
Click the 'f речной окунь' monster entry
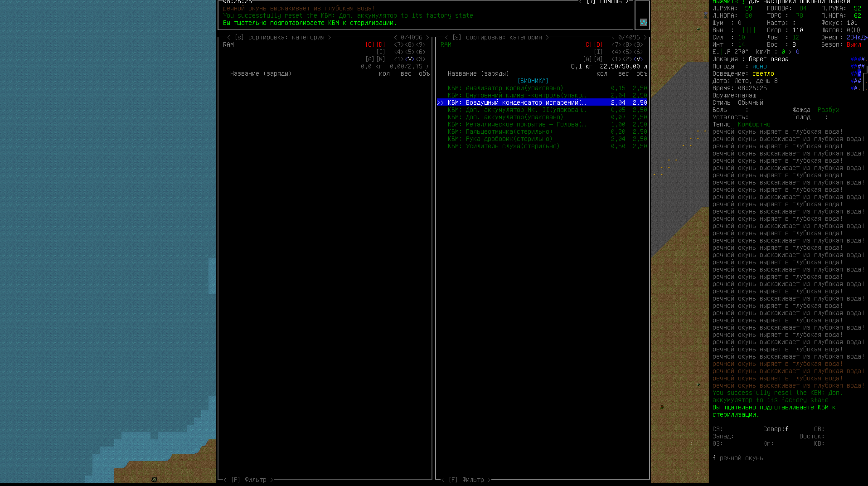tap(738, 458)
